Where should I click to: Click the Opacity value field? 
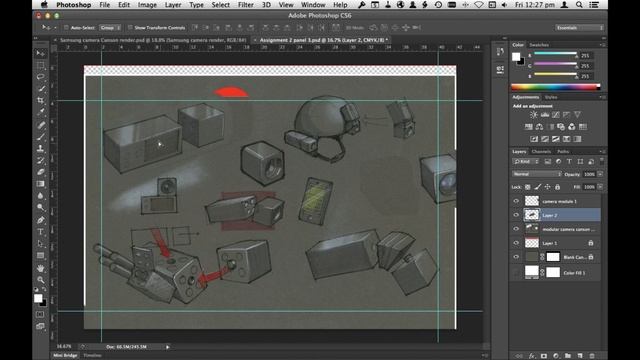589,174
